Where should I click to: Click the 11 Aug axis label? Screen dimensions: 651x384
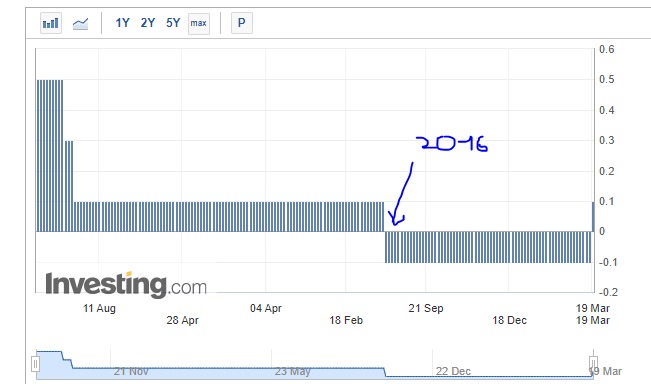point(99,308)
